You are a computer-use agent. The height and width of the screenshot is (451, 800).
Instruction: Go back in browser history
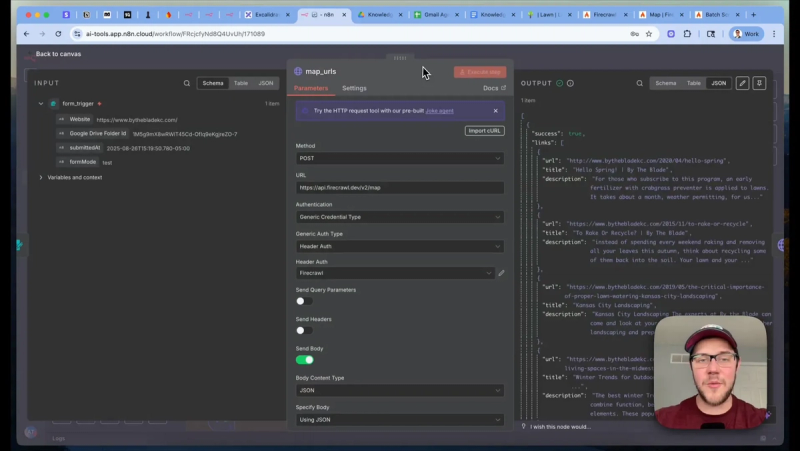tap(27, 34)
